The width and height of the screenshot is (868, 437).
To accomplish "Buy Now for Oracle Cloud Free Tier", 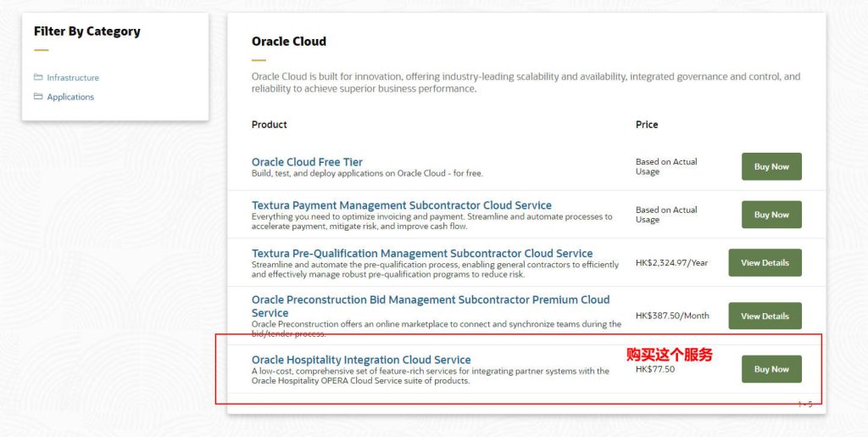I will point(771,166).
